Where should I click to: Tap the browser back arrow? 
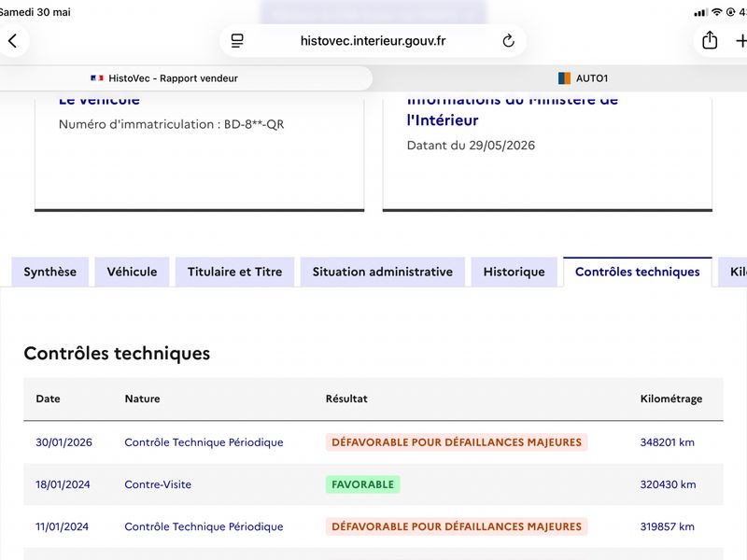coord(13,41)
